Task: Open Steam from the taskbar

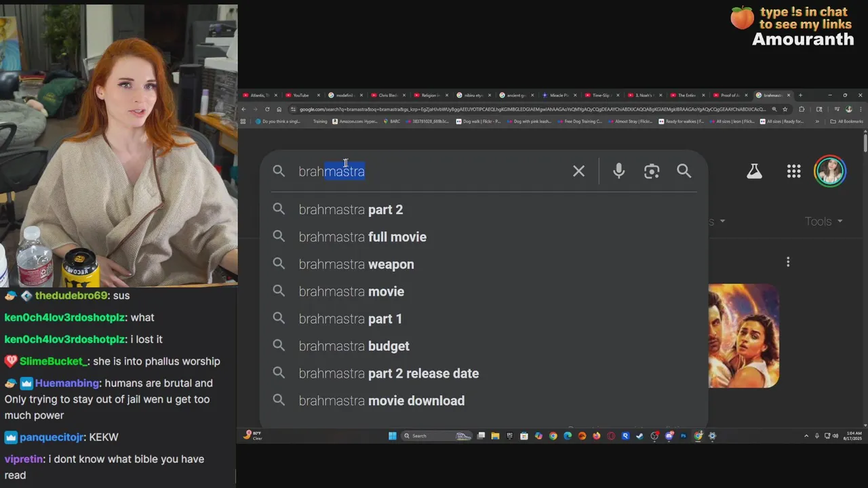Action: 639,436
